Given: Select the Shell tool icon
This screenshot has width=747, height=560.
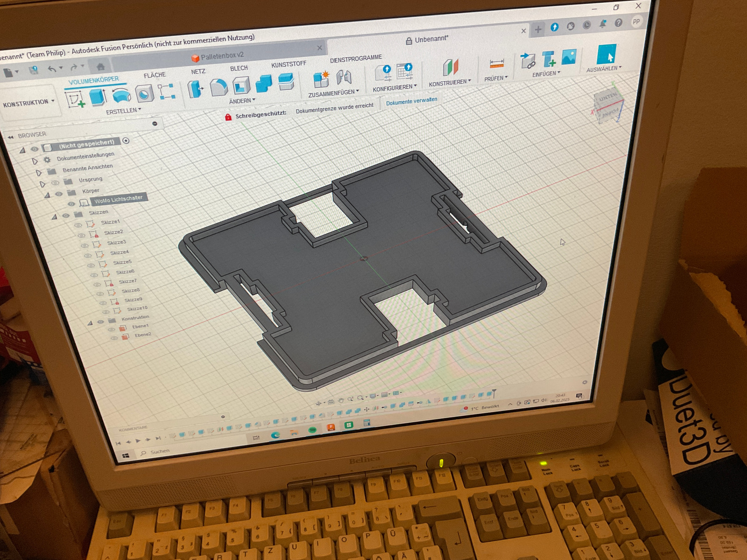Looking at the screenshot, I should pyautogui.click(x=241, y=85).
